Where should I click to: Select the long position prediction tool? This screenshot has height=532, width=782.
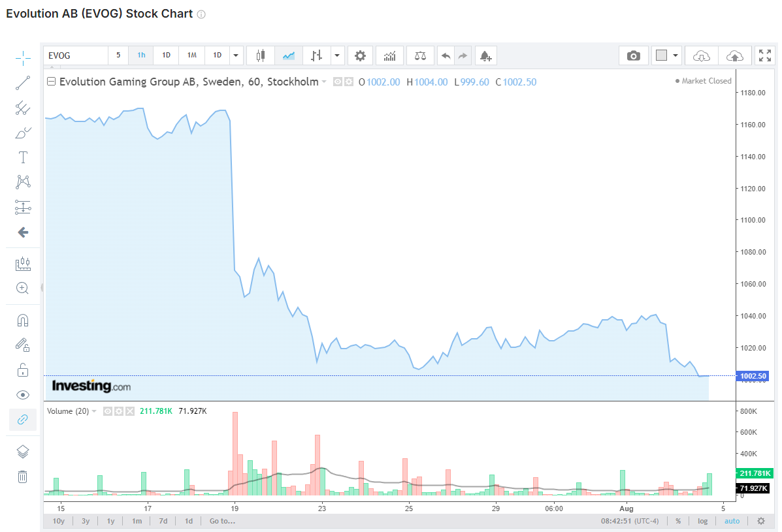tap(23, 207)
